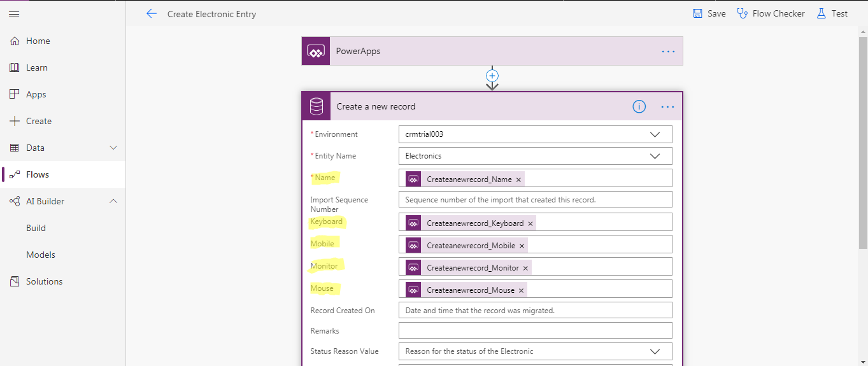The width and height of the screenshot is (868, 366).
Task: Click the Test button text
Action: click(x=839, y=13)
